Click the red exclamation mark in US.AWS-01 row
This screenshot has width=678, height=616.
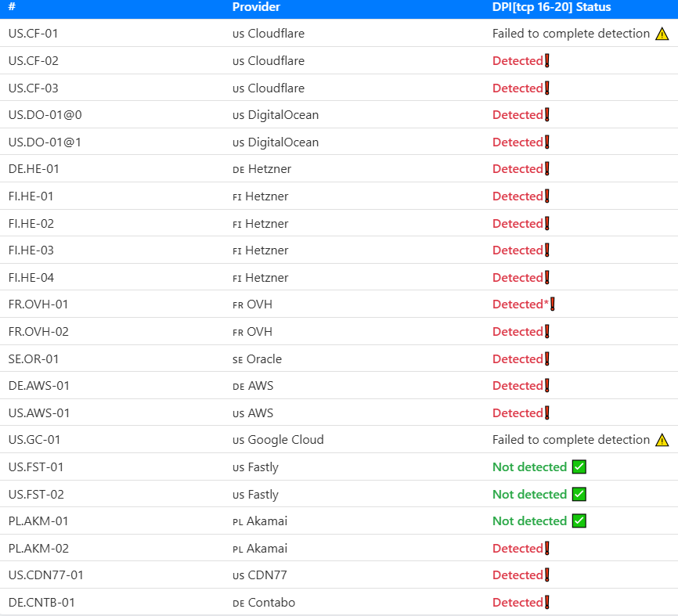547,412
